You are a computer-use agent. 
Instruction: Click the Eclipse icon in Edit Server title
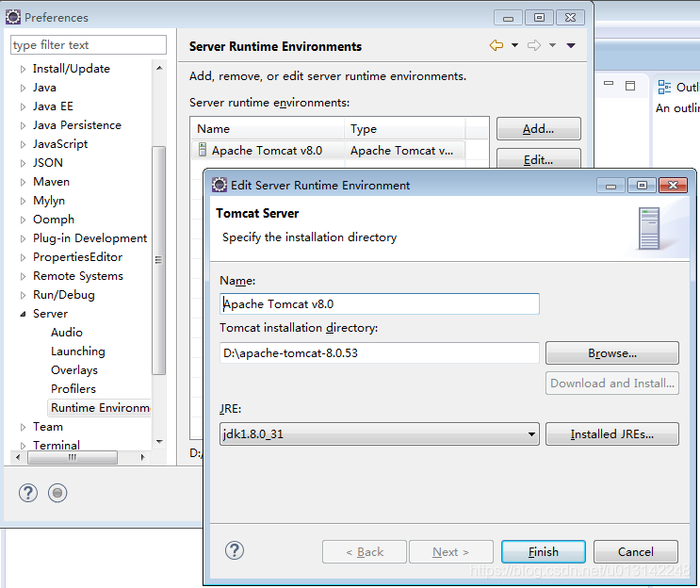coord(220,185)
